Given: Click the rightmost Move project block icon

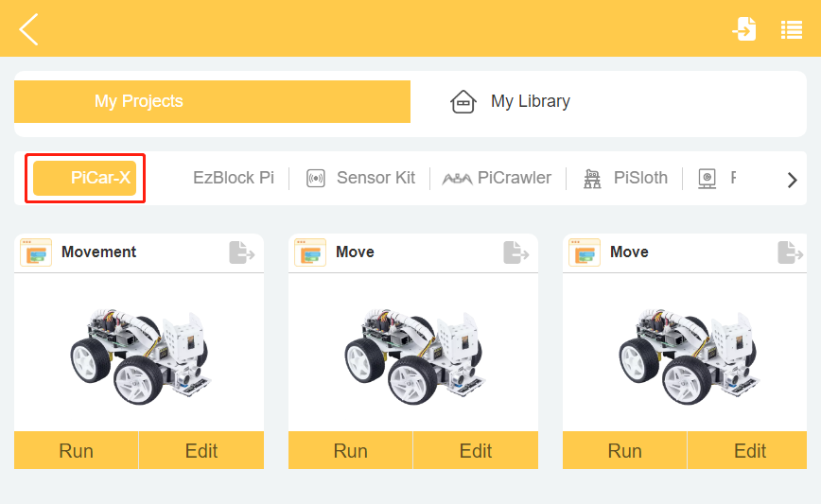Looking at the screenshot, I should tap(585, 252).
